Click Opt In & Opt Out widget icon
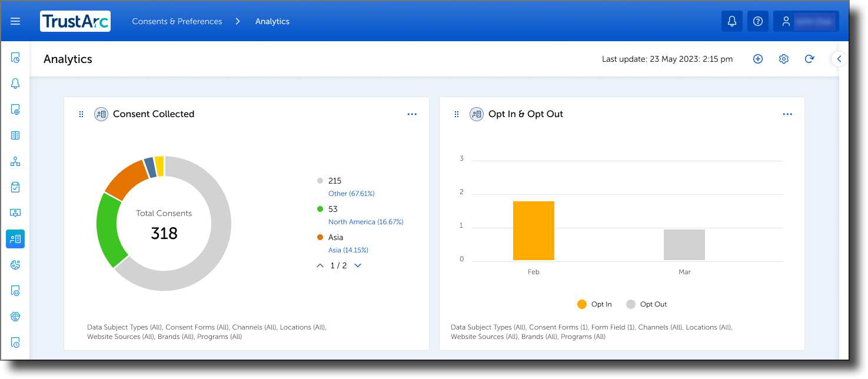 tap(477, 114)
